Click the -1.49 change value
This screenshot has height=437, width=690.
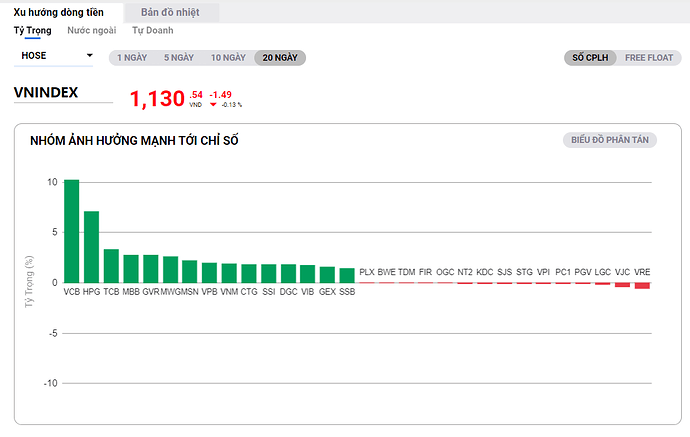(220, 95)
